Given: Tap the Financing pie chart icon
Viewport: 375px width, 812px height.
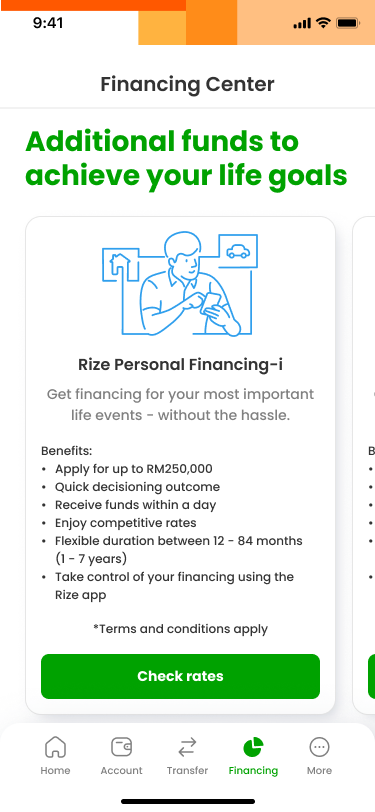Looking at the screenshot, I should point(253,747).
